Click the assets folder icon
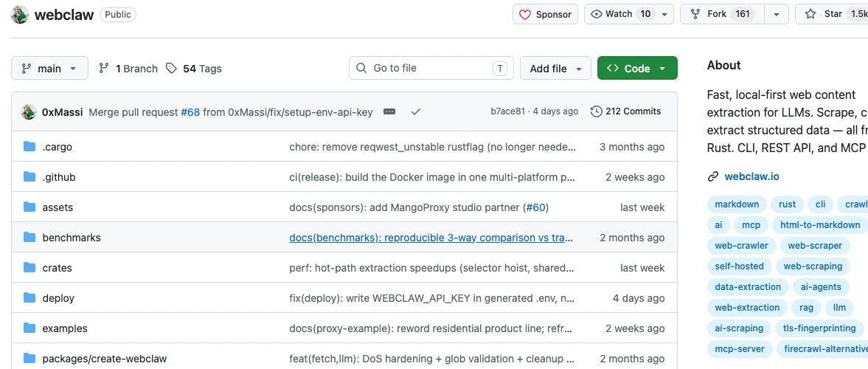Screen dimensions: 868x369 click(x=29, y=207)
